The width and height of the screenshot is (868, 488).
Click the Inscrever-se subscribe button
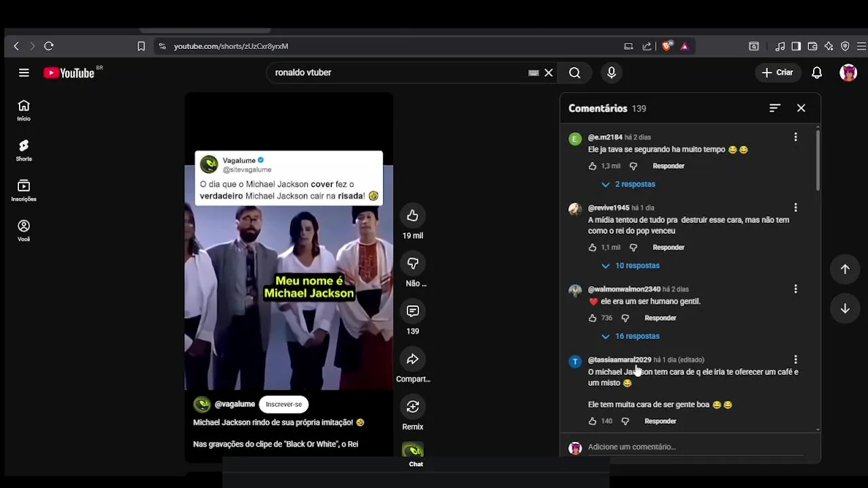(x=283, y=405)
